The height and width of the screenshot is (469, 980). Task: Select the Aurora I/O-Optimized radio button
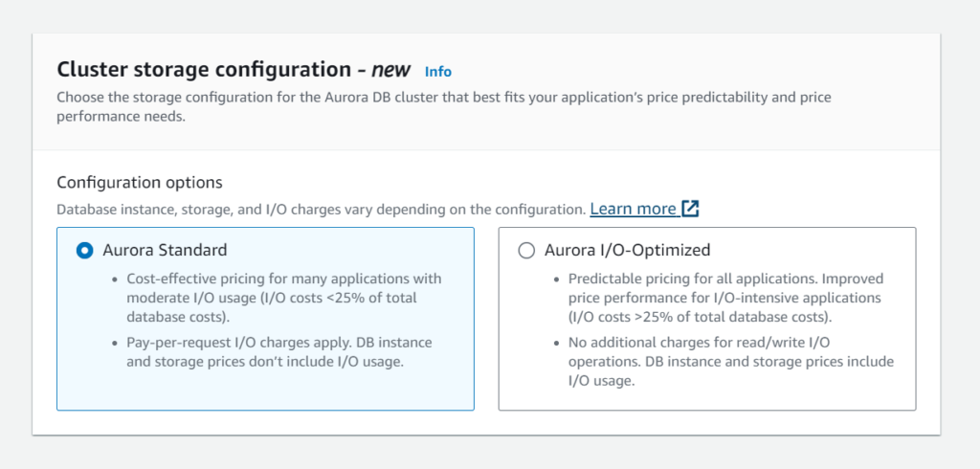526,251
